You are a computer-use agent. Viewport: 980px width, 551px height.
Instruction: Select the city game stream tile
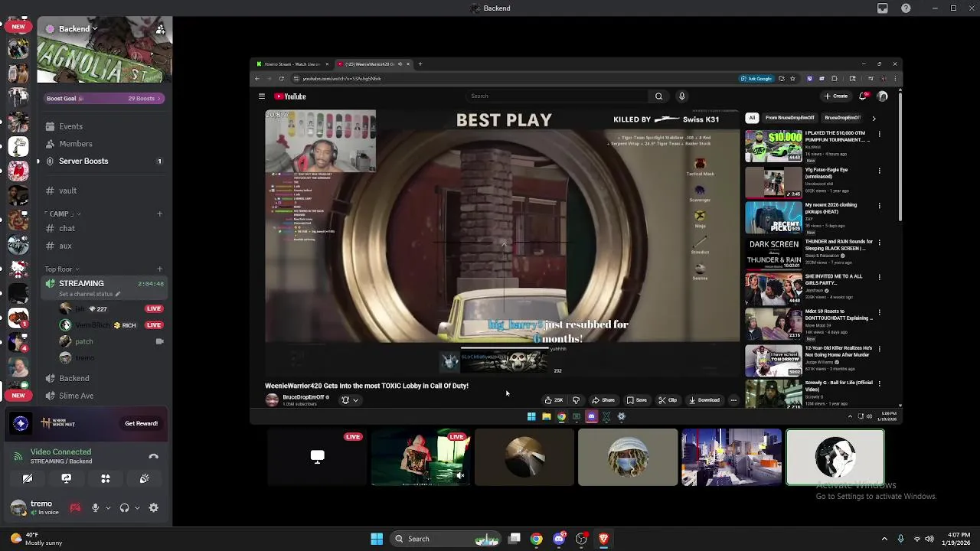[x=731, y=458]
